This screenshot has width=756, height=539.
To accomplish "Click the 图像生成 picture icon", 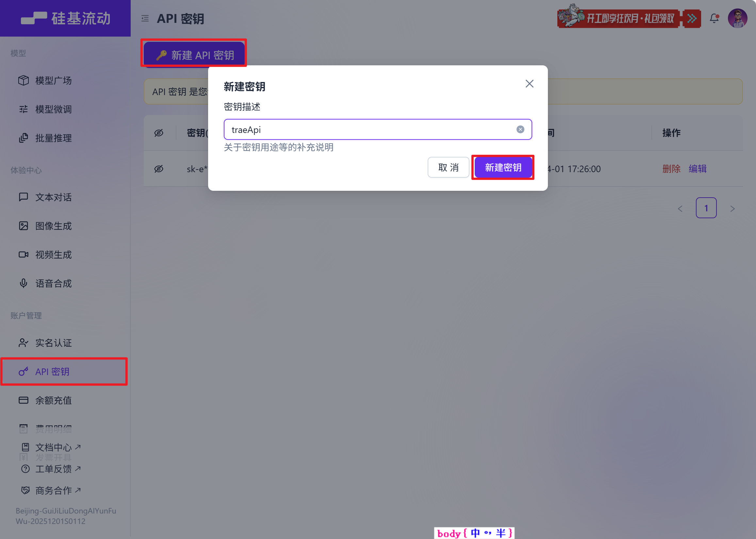I will 23,226.
